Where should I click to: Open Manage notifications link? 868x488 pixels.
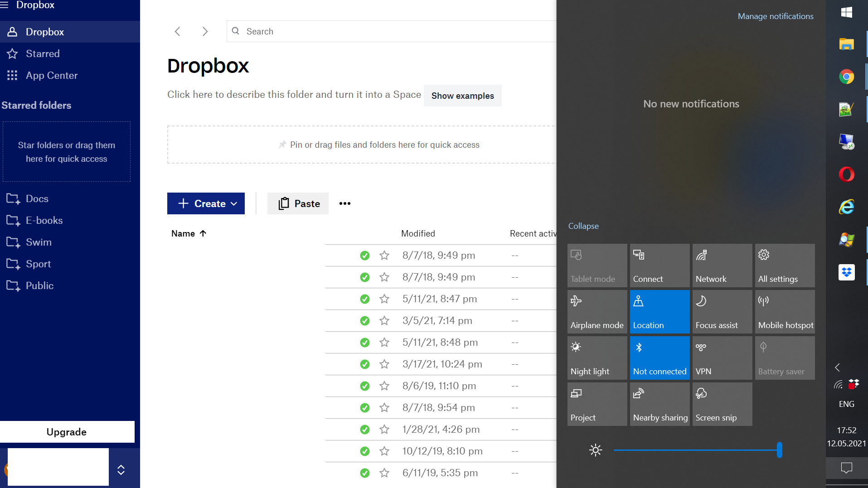click(x=776, y=16)
